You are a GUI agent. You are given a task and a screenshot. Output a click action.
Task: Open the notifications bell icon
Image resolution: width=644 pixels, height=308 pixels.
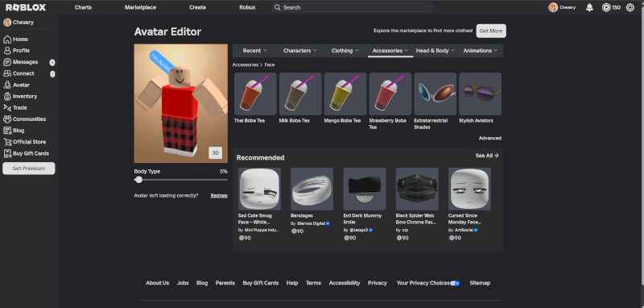click(589, 7)
